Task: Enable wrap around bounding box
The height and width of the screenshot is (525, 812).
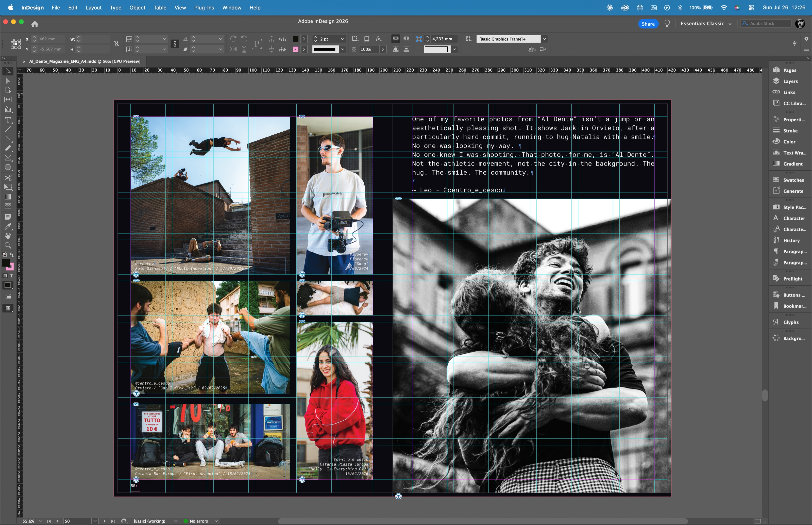Action: pos(407,39)
